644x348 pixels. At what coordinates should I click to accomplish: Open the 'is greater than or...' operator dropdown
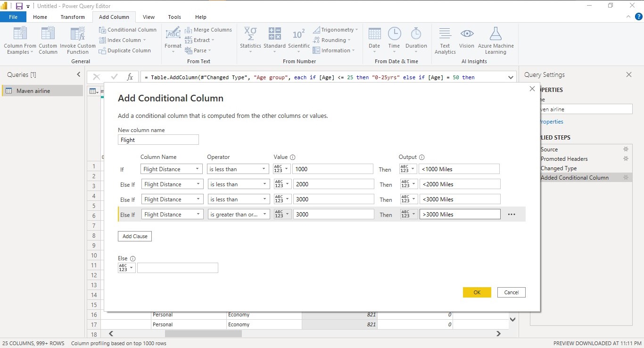click(x=238, y=215)
